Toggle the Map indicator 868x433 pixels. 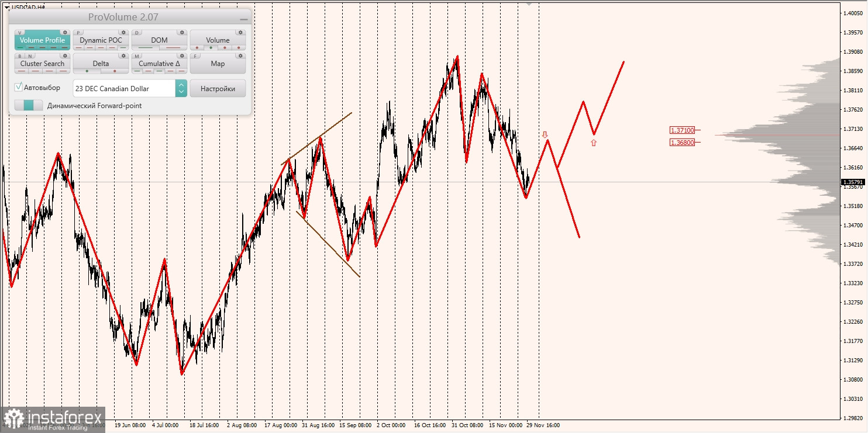click(218, 64)
